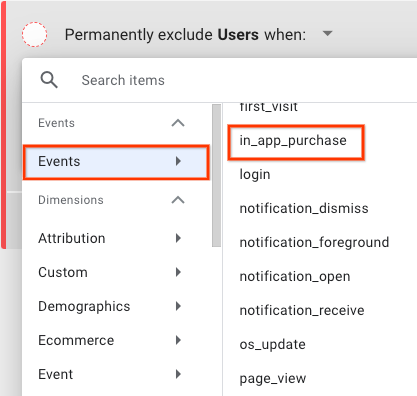Viewport: 417px width, 396px height.
Task: Pick the notification_receive event
Action: coord(302,310)
